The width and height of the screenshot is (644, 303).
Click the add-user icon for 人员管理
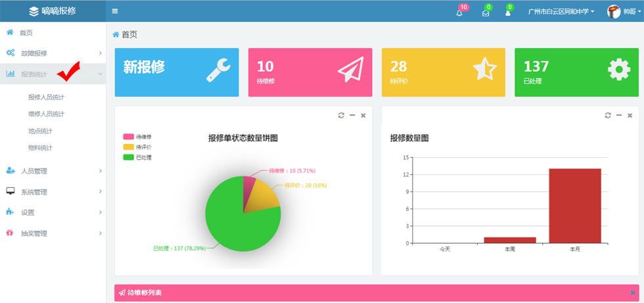pyautogui.click(x=11, y=171)
